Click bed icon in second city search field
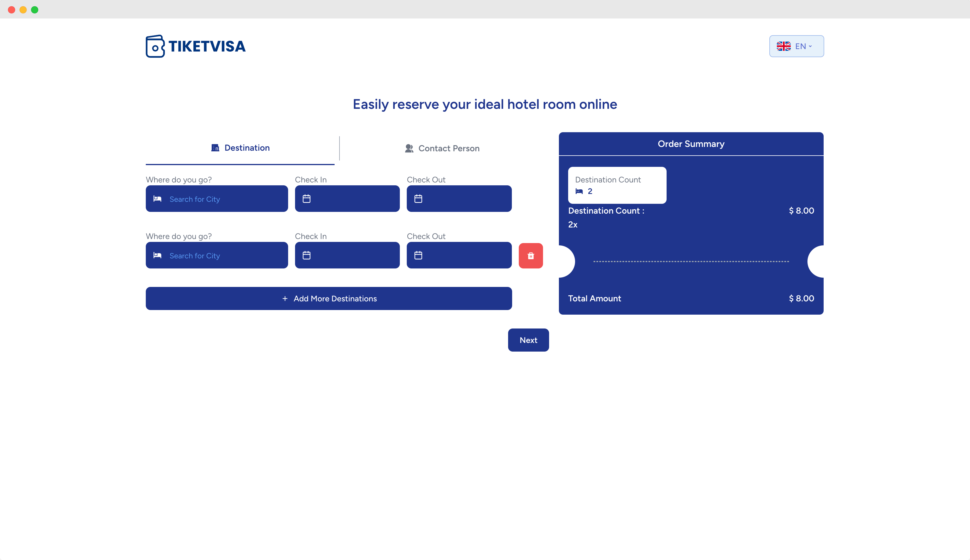Viewport: 970px width, 560px height. (157, 255)
